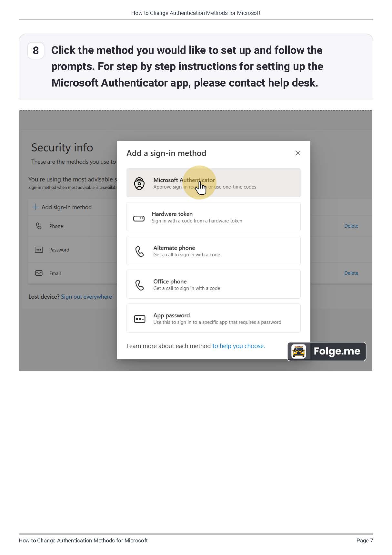Click the App password icon
Viewport: 392px width, 555px height.
point(139,319)
